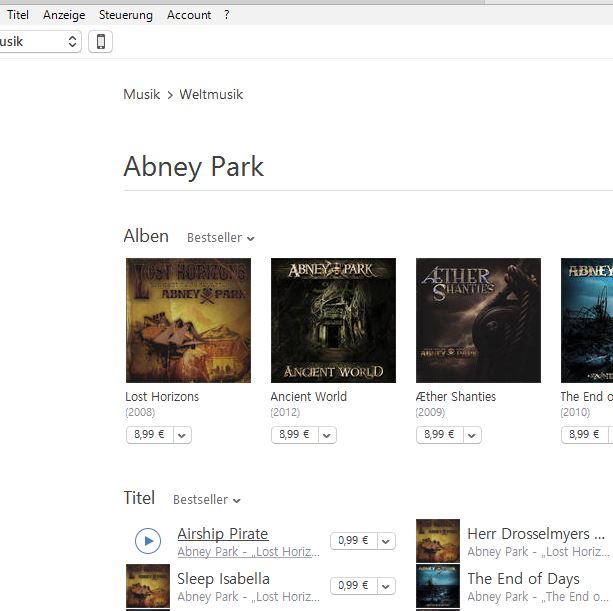This screenshot has height=611, width=613.
Task: Open Airship Pirate's Abney Park album subtitle
Action: (249, 552)
